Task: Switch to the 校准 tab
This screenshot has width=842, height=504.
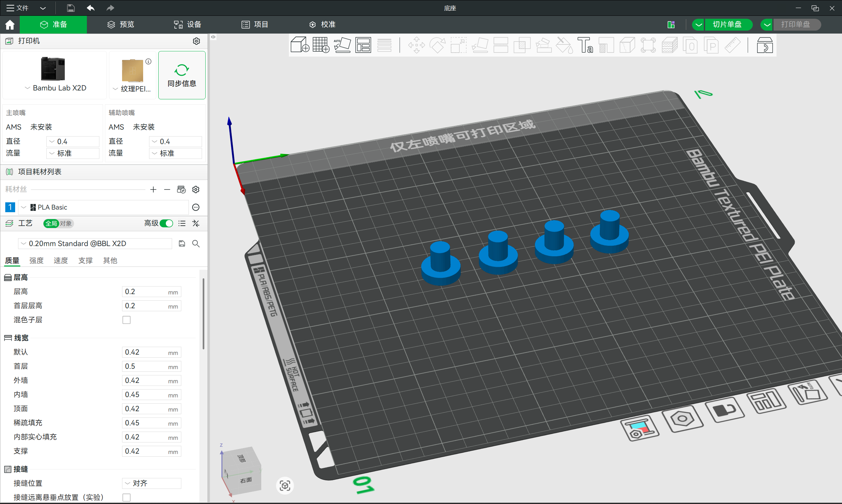Action: pyautogui.click(x=322, y=24)
